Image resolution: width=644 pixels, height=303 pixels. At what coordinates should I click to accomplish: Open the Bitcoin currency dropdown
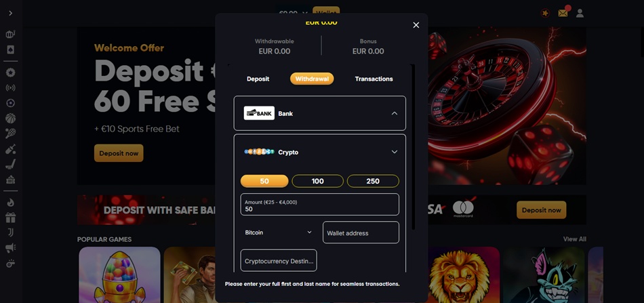tap(279, 233)
